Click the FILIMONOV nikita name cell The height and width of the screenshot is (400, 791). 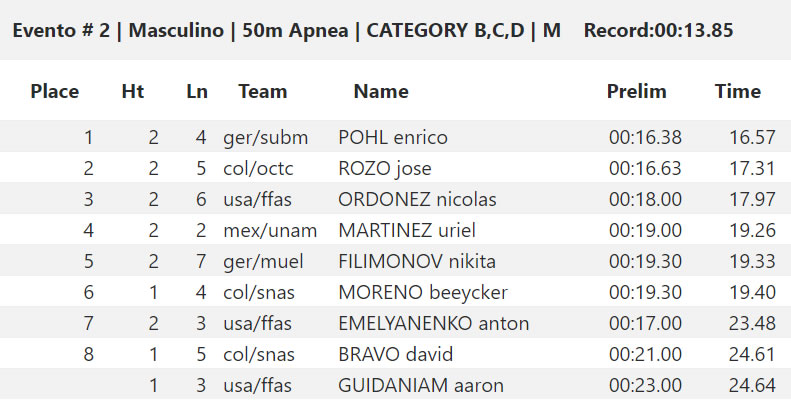[417, 261]
